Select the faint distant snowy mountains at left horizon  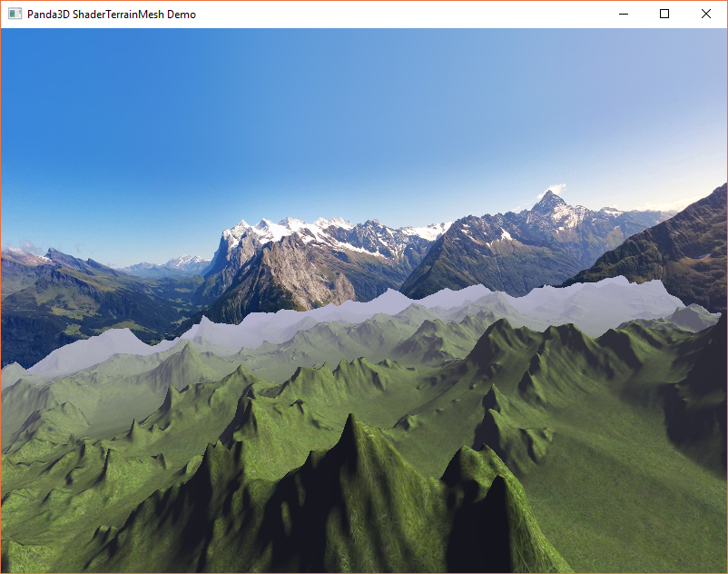point(182,263)
